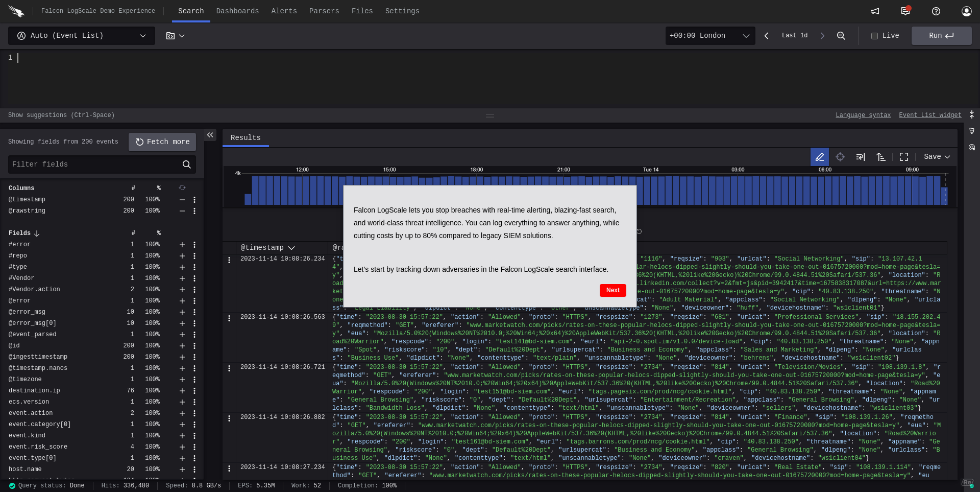This screenshot has height=492, width=980.
Task: Enter fullscreen for results panel
Action: [904, 157]
